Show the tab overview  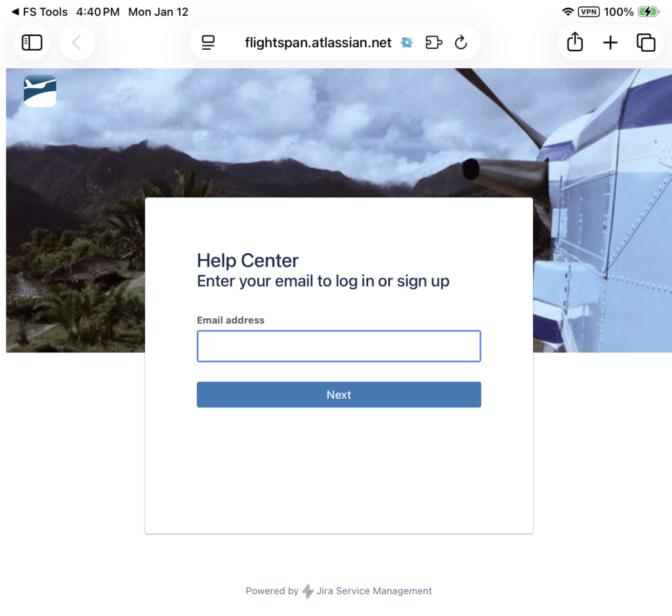point(646,43)
